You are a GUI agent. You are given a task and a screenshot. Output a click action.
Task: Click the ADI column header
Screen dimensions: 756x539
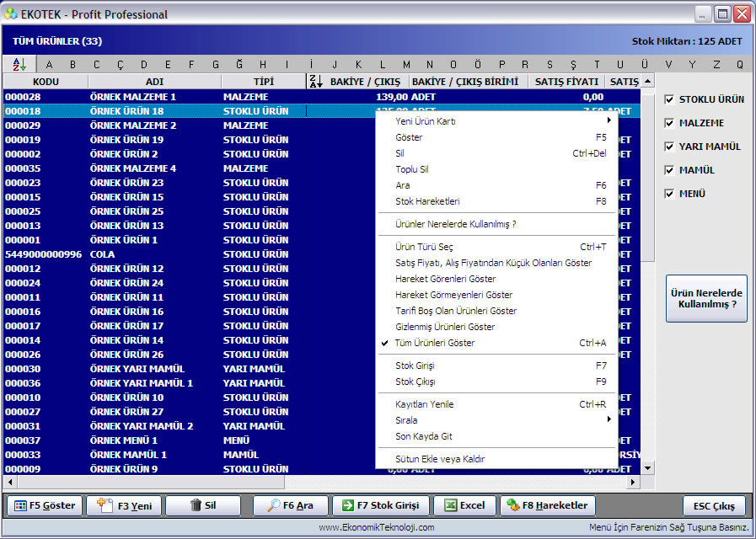pyautogui.click(x=155, y=82)
